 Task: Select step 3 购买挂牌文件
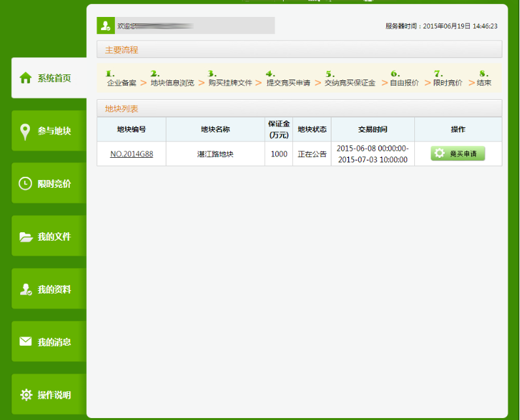point(230,83)
